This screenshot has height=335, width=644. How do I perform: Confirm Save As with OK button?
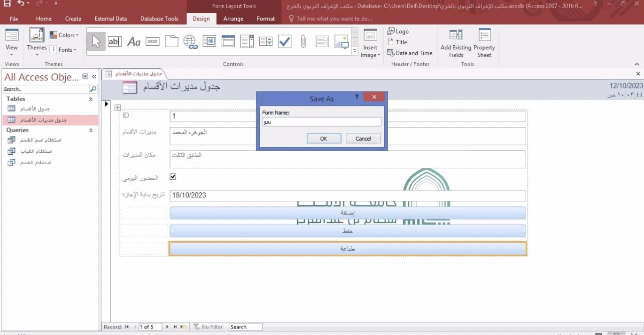pyautogui.click(x=324, y=139)
